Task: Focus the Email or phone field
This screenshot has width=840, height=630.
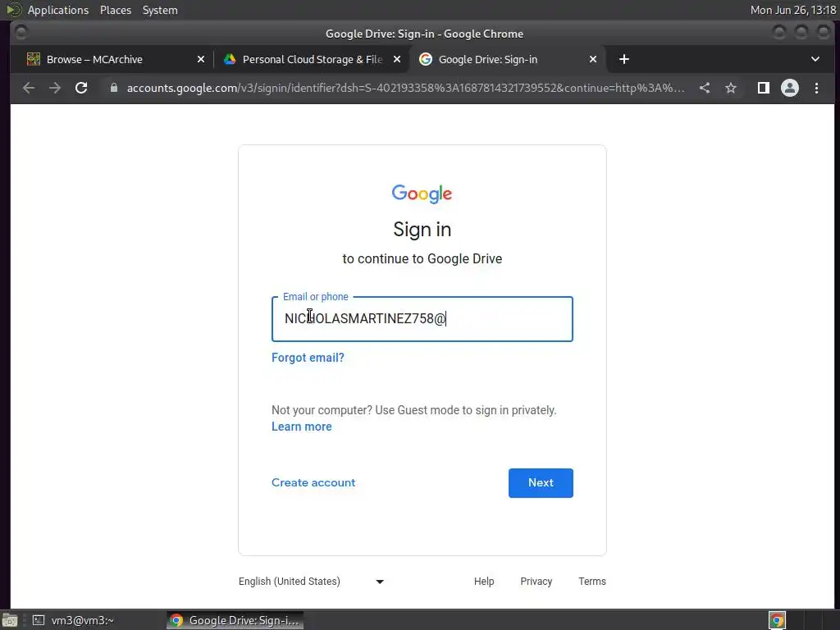Action: (422, 319)
